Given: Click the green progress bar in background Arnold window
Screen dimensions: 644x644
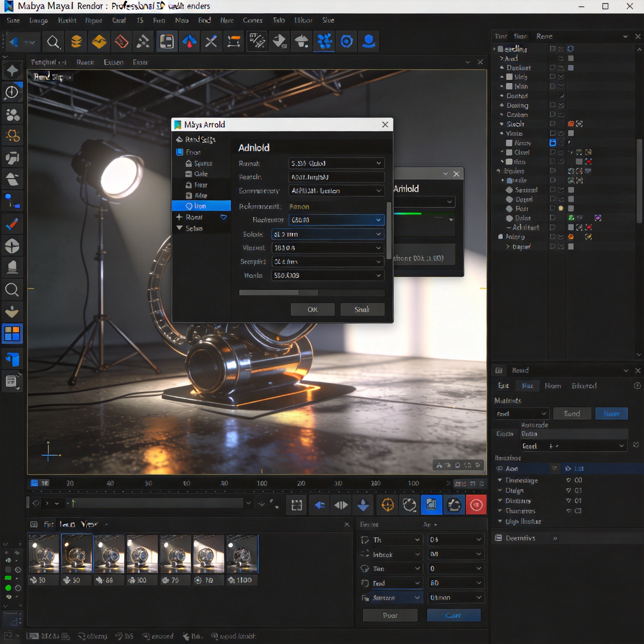Looking at the screenshot, I should pos(407,214).
